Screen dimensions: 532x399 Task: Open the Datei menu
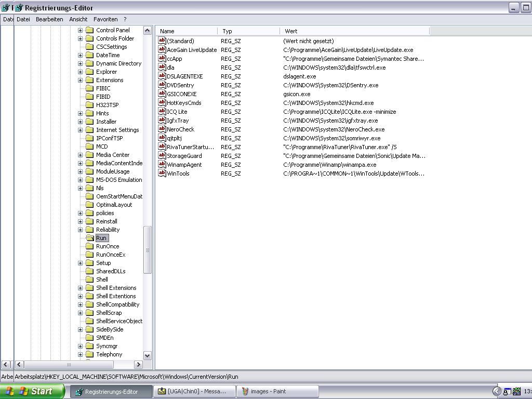point(23,19)
